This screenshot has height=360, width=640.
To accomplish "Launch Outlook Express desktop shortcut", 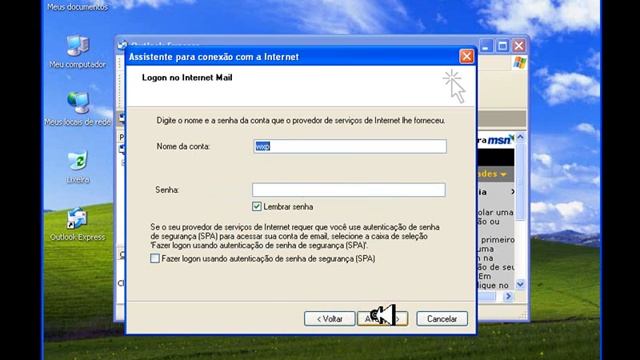I will coord(78,224).
